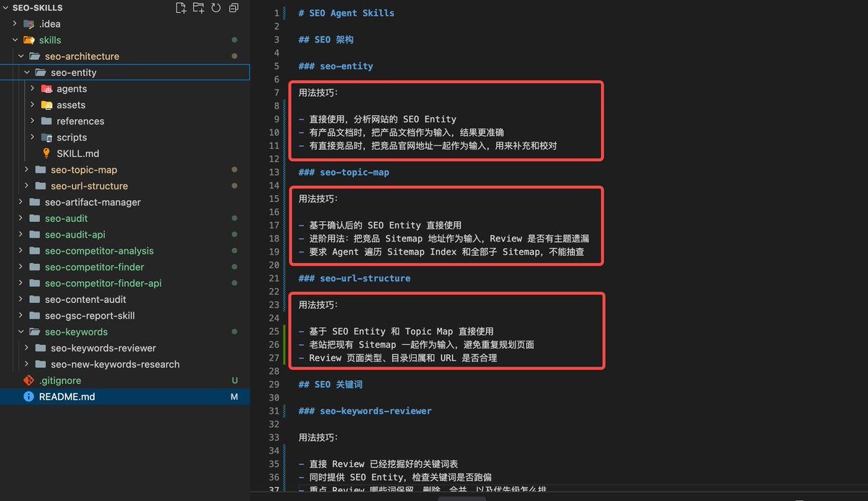Click the Refresh Explorer icon
This screenshot has height=501, width=868.
216,8
